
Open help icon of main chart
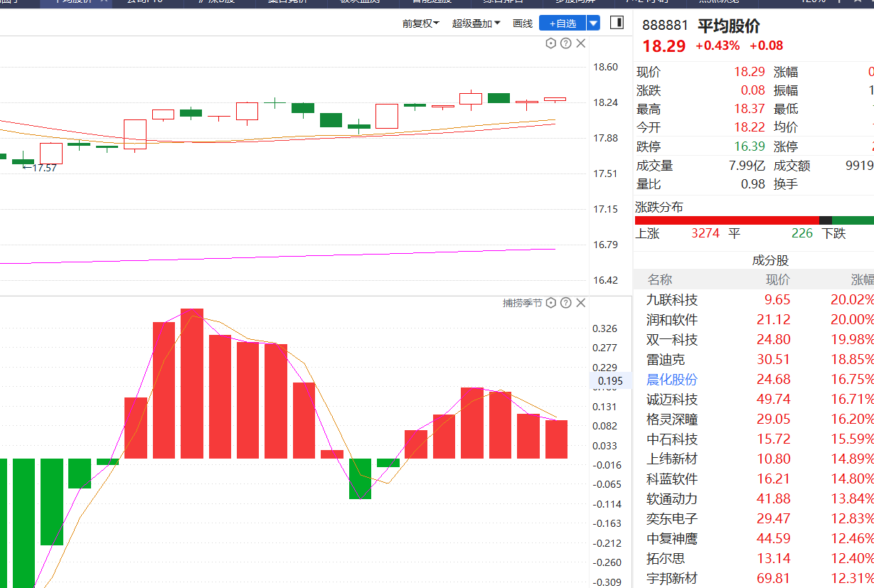[565, 43]
